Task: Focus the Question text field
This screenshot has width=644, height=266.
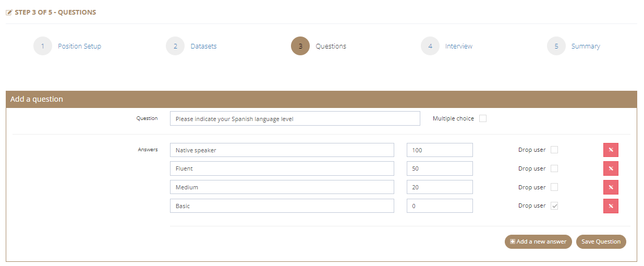Action: pos(295,118)
